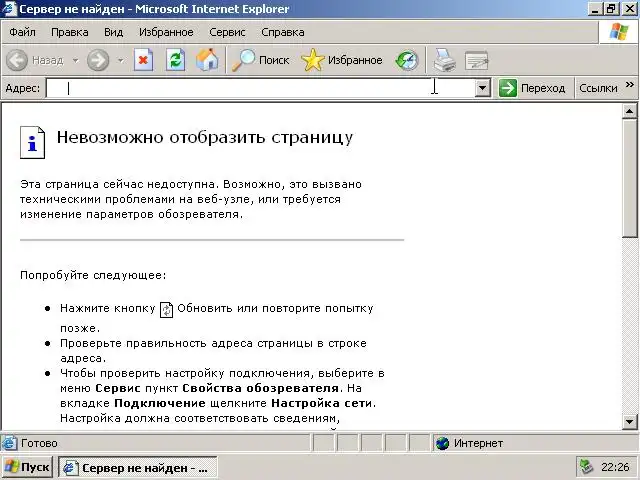Click inside the Адрес input field

(260, 88)
